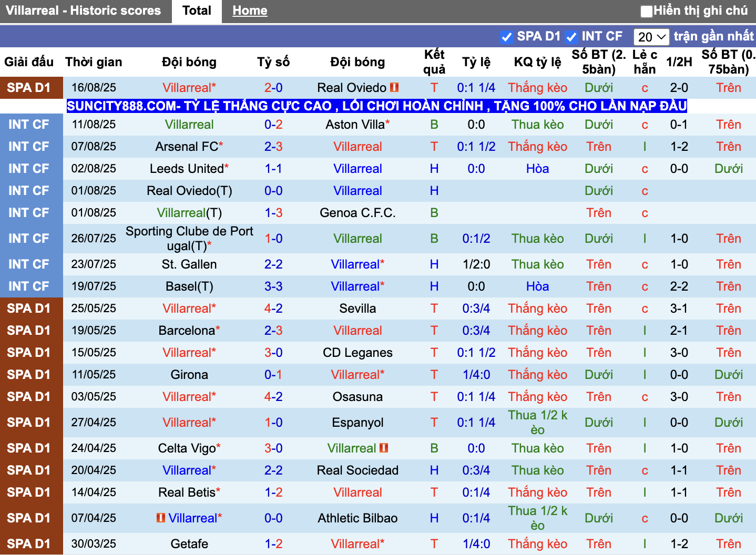Viewport: 756px width, 555px height.
Task: Click Real Sociedad team name
Action: [x=357, y=470]
